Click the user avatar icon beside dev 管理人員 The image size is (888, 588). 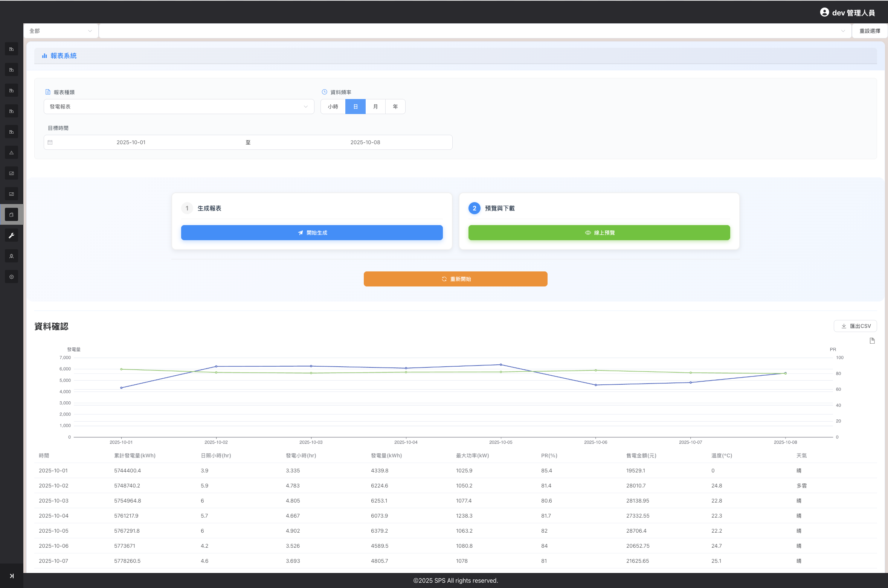(x=824, y=12)
